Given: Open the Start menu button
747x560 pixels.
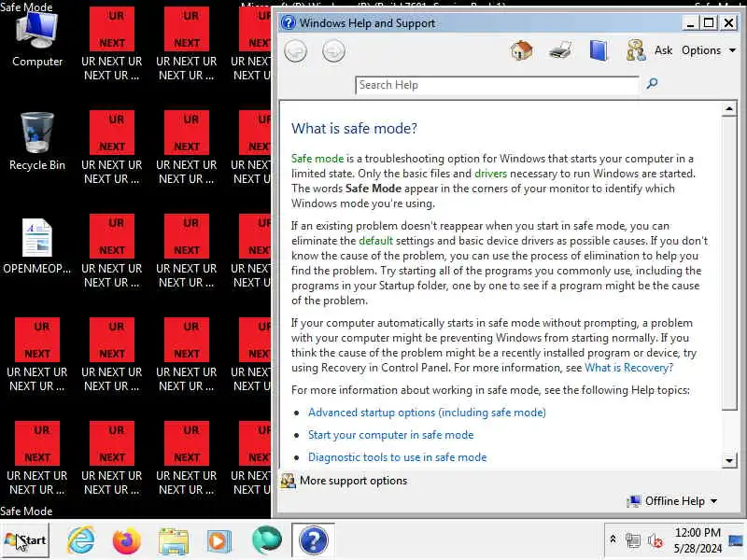Looking at the screenshot, I should tap(25, 540).
